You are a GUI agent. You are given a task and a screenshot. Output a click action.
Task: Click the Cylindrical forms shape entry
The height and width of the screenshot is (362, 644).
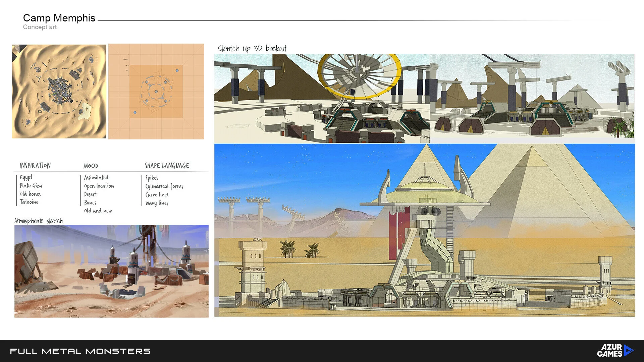(164, 186)
